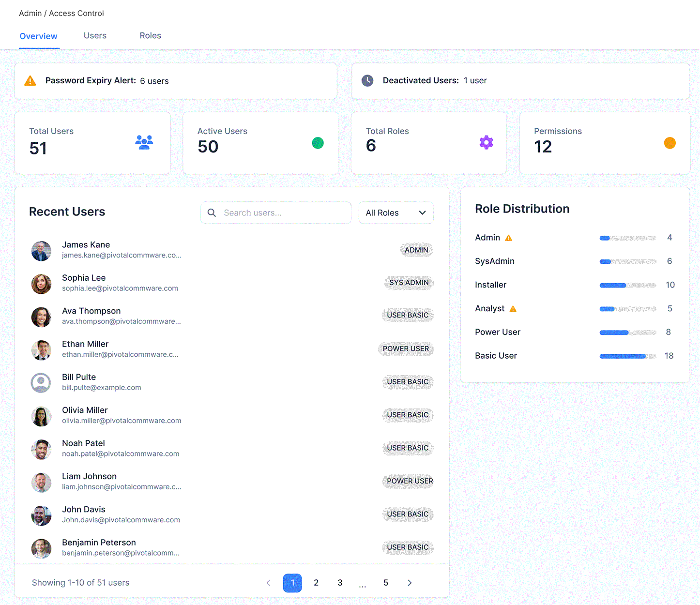Click John Davis's avatar photo
Viewport: 700px width, 605px height.
[41, 515]
